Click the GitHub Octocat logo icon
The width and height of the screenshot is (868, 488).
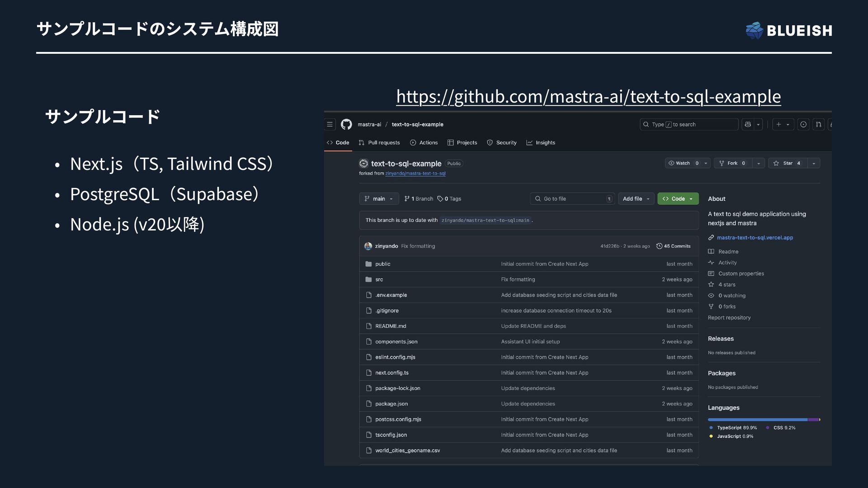coord(346,124)
